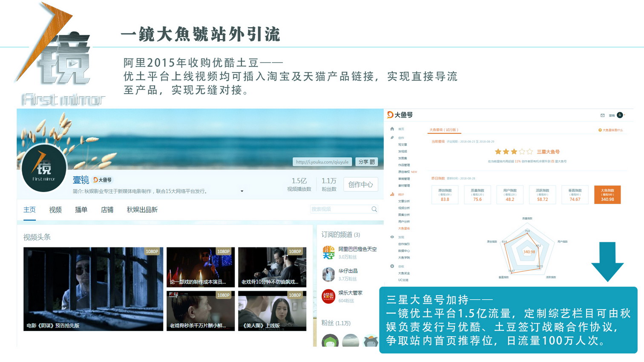644x362 pixels.
Task: Open the 大鱼星级是什么 help link
Action: click(611, 130)
